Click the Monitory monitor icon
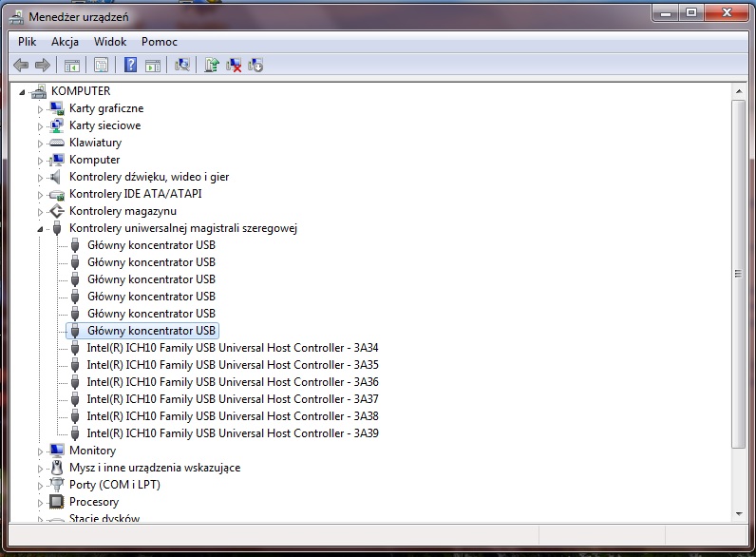This screenshot has height=557, width=756. (57, 451)
